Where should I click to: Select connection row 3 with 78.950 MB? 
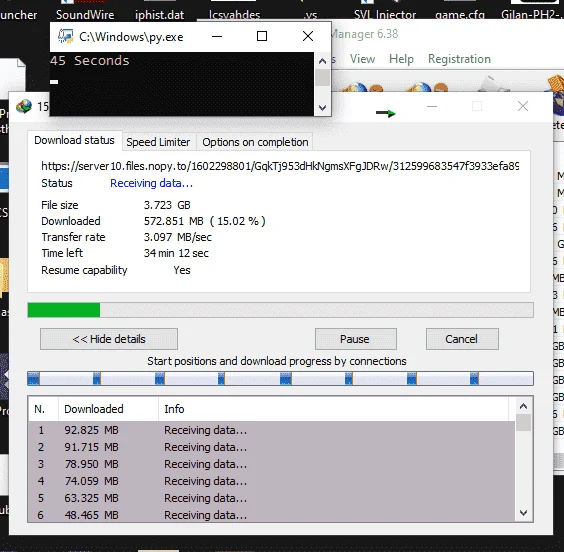coord(272,464)
